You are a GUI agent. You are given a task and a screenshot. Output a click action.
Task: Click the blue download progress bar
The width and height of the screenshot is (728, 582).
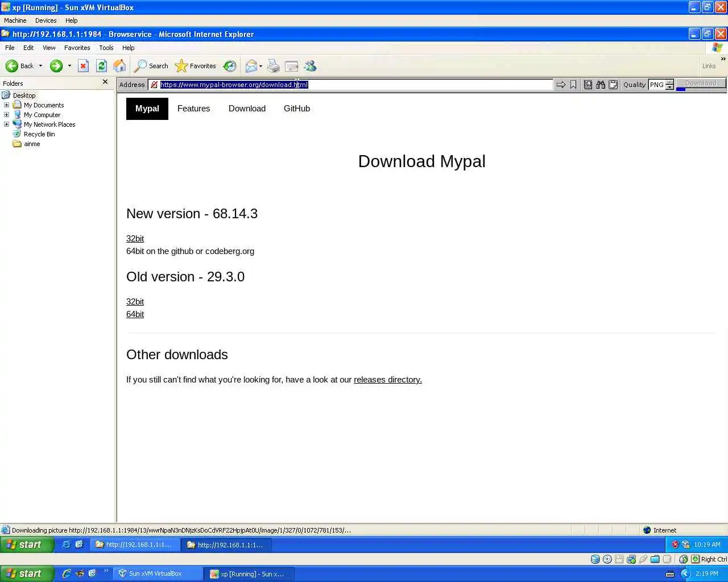pos(680,89)
